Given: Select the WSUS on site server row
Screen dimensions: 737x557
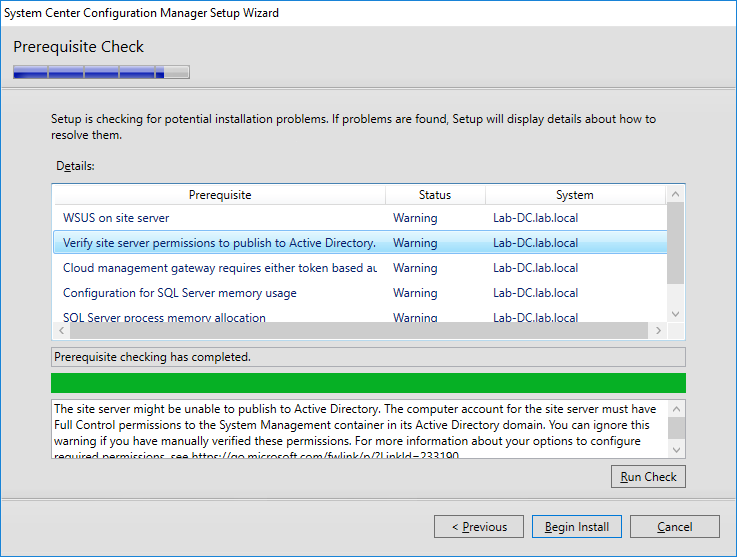Looking at the screenshot, I should [360, 218].
